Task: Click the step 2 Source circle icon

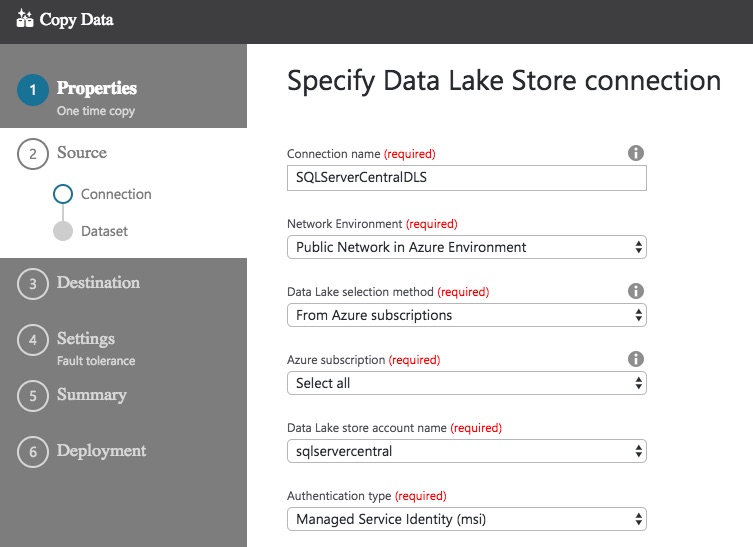Action: (x=33, y=154)
